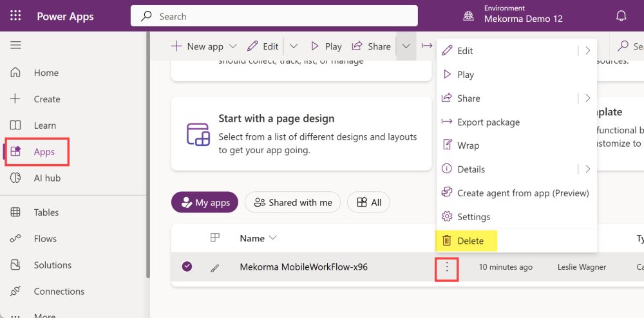644x318 pixels.
Task: Click the three-dot More commands button in row
Action: tap(447, 268)
